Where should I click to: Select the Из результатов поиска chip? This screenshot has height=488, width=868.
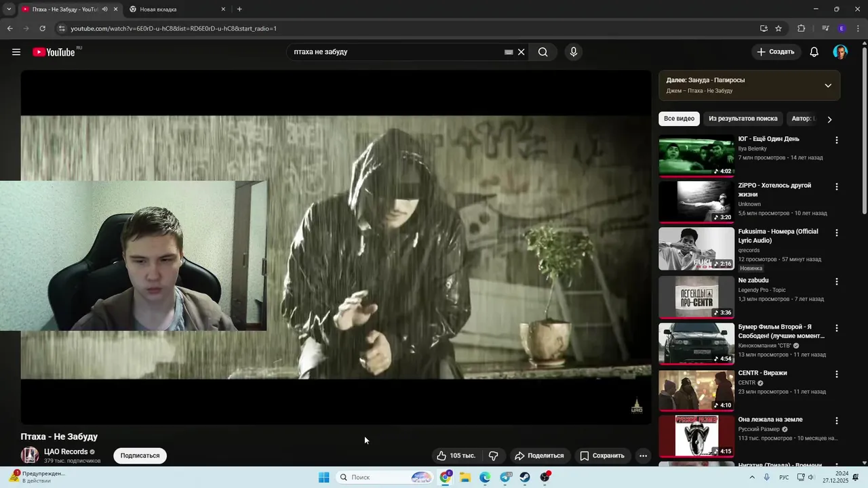coord(743,119)
